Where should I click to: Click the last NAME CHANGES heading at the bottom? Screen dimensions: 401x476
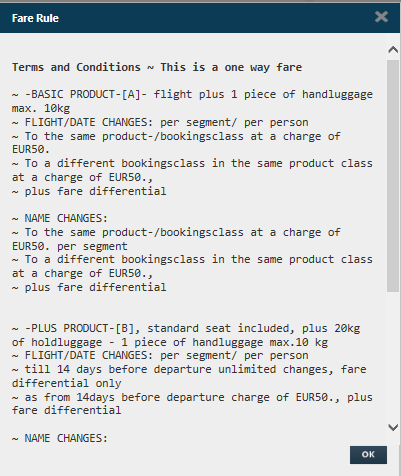click(x=60, y=438)
